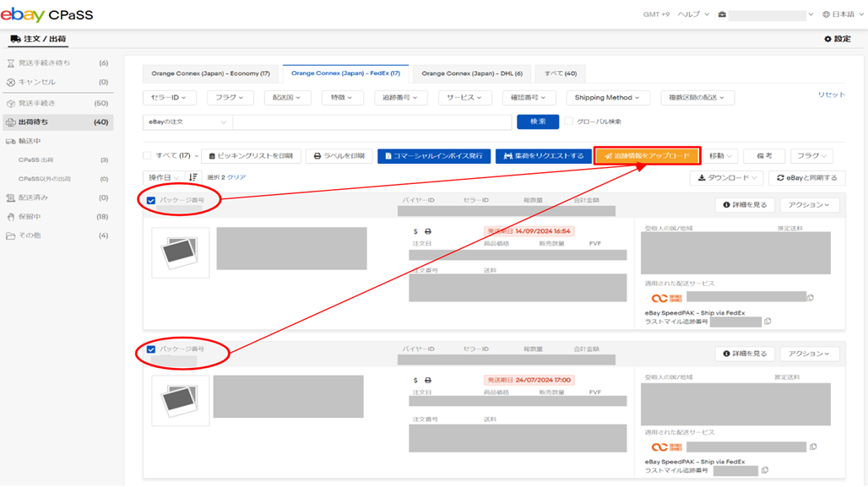Click eBayと同期する button

click(807, 177)
